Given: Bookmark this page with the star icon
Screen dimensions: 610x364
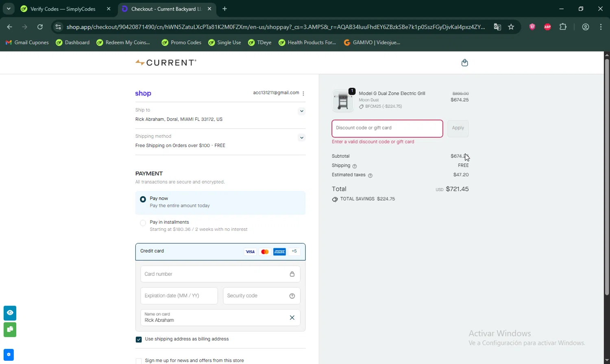Looking at the screenshot, I should (511, 27).
